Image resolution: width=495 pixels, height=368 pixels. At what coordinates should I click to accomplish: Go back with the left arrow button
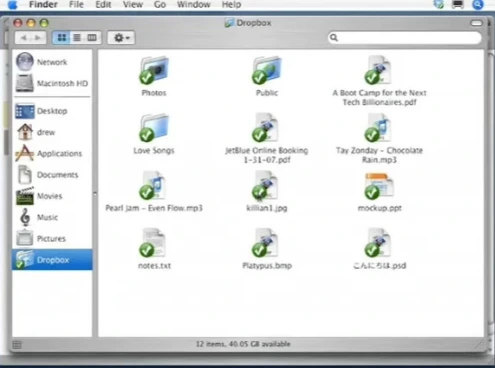23,38
